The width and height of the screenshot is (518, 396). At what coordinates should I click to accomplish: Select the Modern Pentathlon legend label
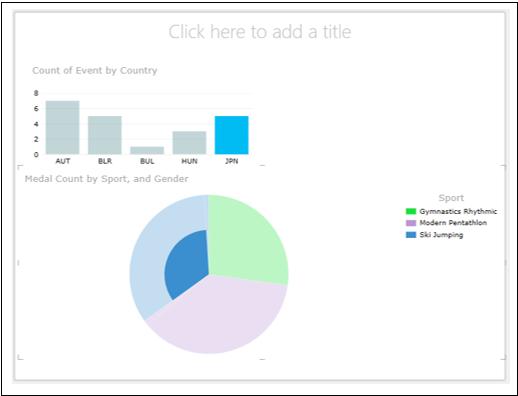coord(453,223)
